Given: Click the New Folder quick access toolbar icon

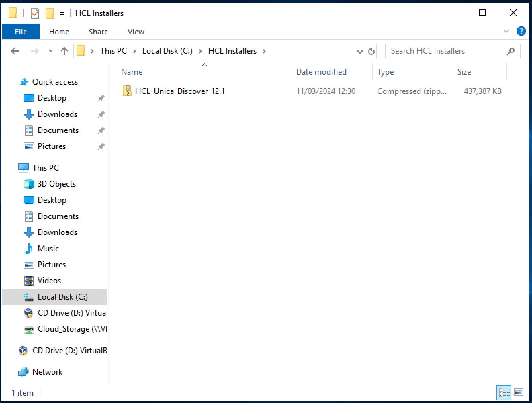Looking at the screenshot, I should pyautogui.click(x=50, y=13).
